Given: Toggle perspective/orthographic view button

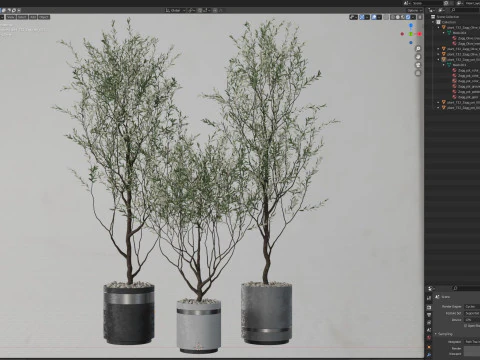Looking at the screenshot, I should [418, 73].
